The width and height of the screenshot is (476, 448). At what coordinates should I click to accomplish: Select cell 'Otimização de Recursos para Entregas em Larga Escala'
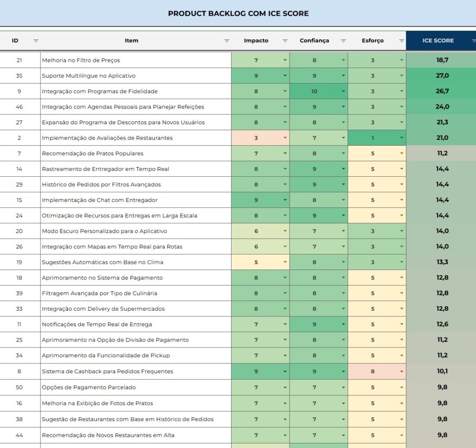click(x=136, y=216)
